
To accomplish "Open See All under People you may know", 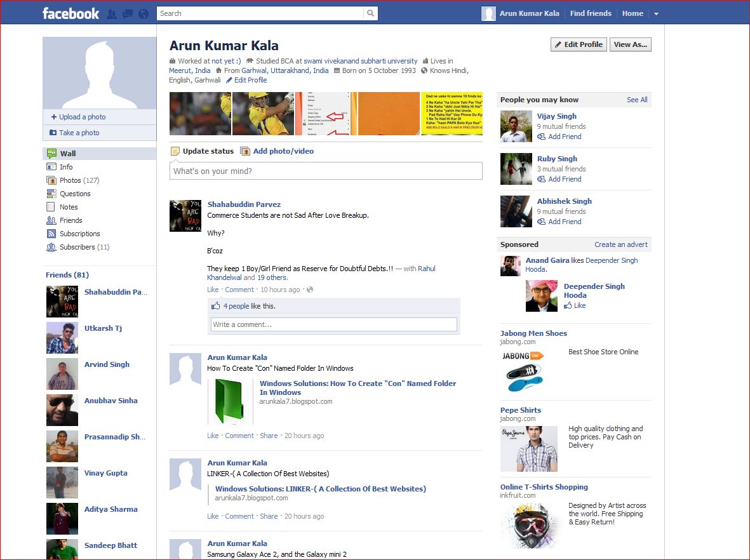I will click(637, 100).
